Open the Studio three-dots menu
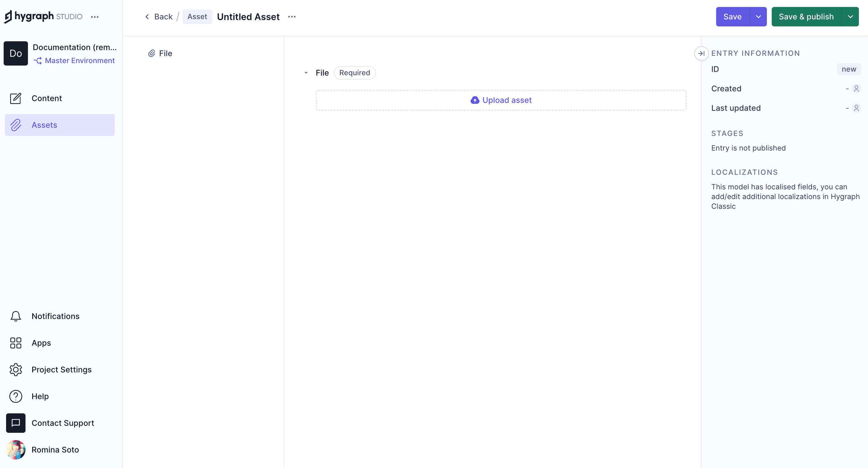The image size is (868, 468). point(95,17)
